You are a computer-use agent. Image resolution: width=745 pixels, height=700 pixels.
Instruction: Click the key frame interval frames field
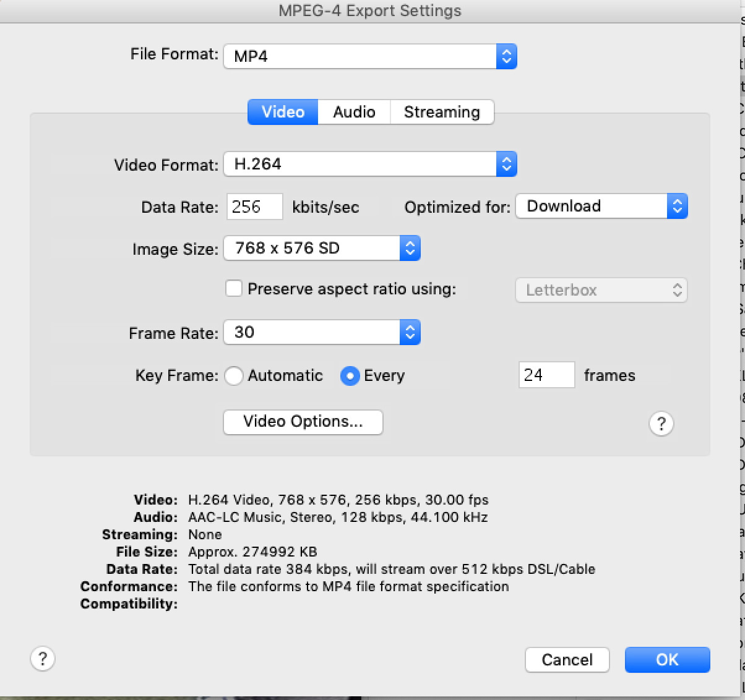546,375
